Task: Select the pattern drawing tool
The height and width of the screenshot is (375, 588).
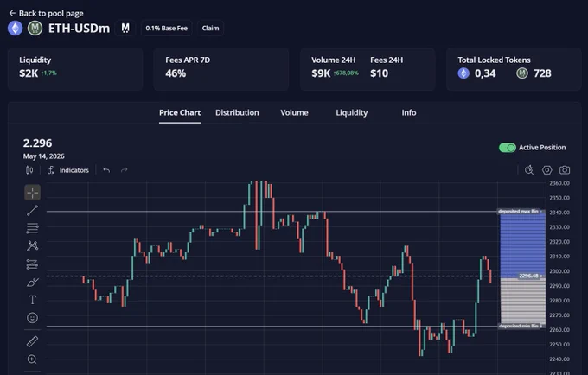Action: (x=33, y=245)
